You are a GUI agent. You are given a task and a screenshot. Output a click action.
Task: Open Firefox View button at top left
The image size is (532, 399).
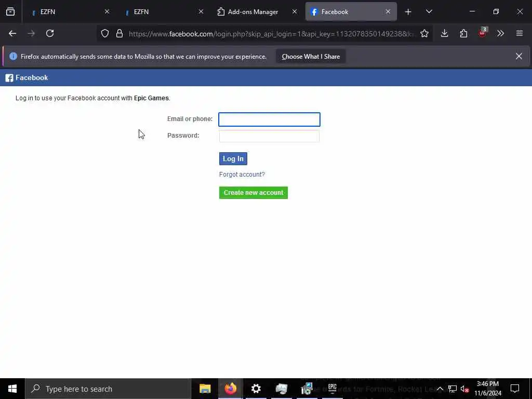click(x=10, y=12)
